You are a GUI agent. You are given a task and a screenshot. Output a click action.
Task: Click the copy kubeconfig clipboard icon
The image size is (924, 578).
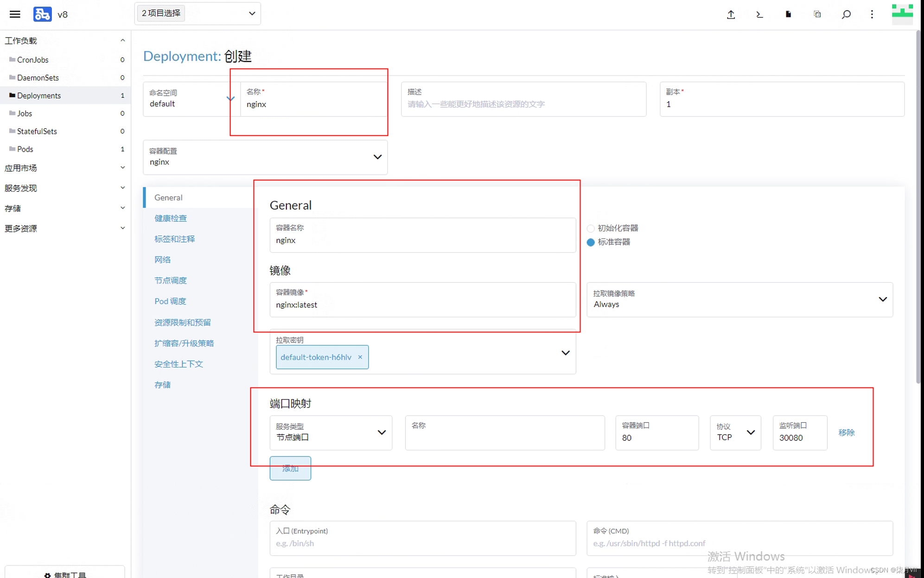(x=817, y=14)
